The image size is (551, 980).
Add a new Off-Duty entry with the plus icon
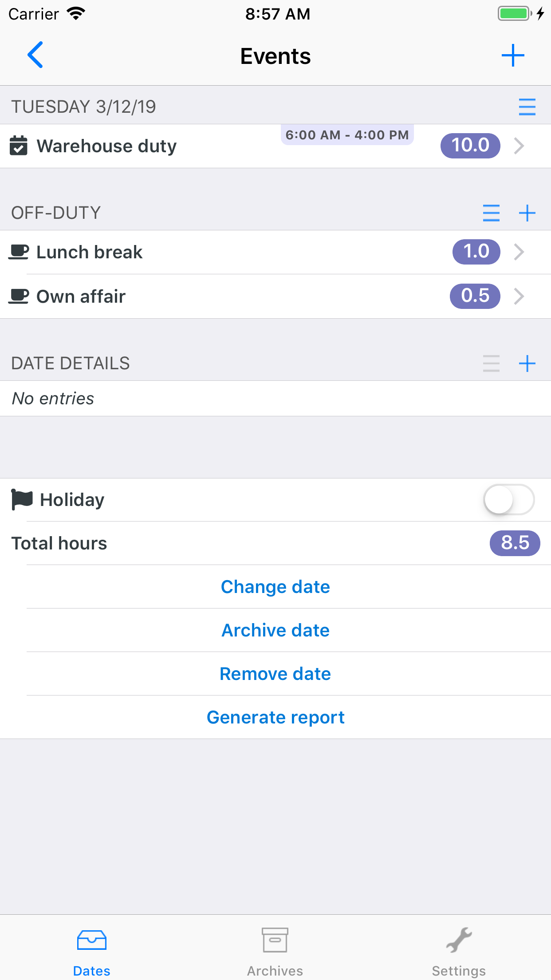click(527, 213)
